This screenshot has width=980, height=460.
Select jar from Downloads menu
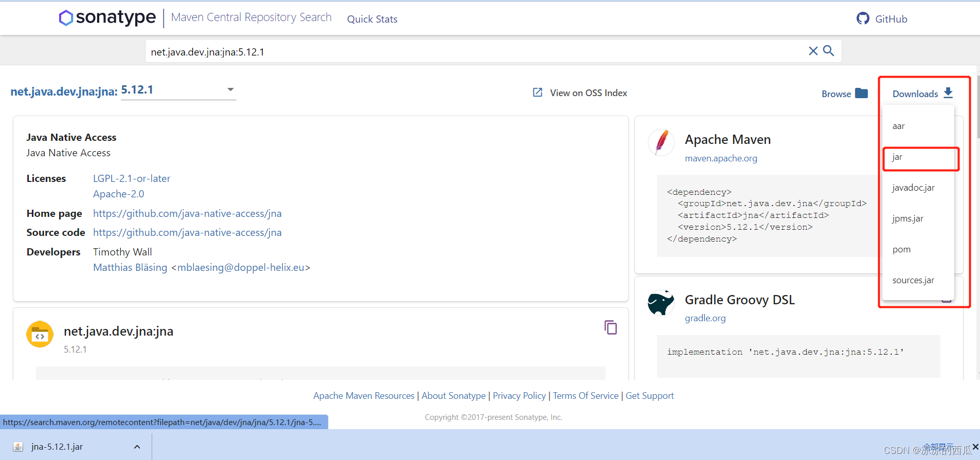point(918,157)
